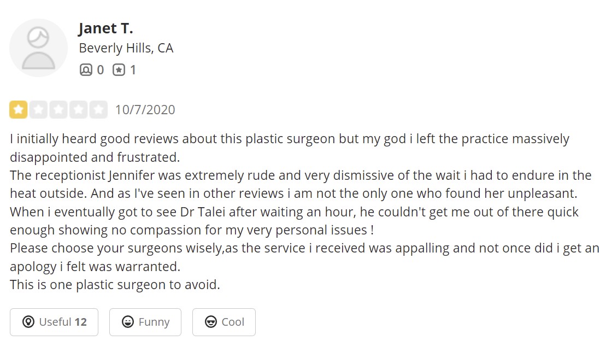The height and width of the screenshot is (364, 600).
Task: Click the Useful vote count 12
Action: click(x=80, y=322)
